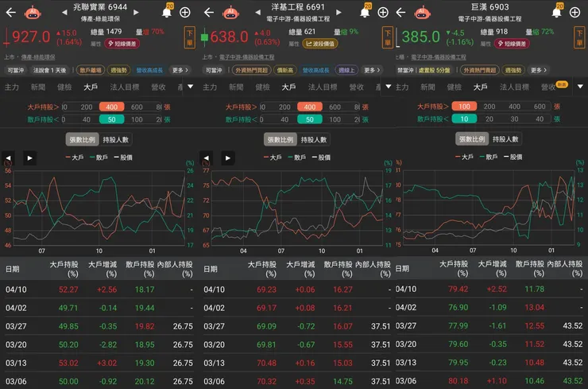The image size is (588, 389).
Task: Open AI robot icon in 巨漢 panel
Action: 423,13
